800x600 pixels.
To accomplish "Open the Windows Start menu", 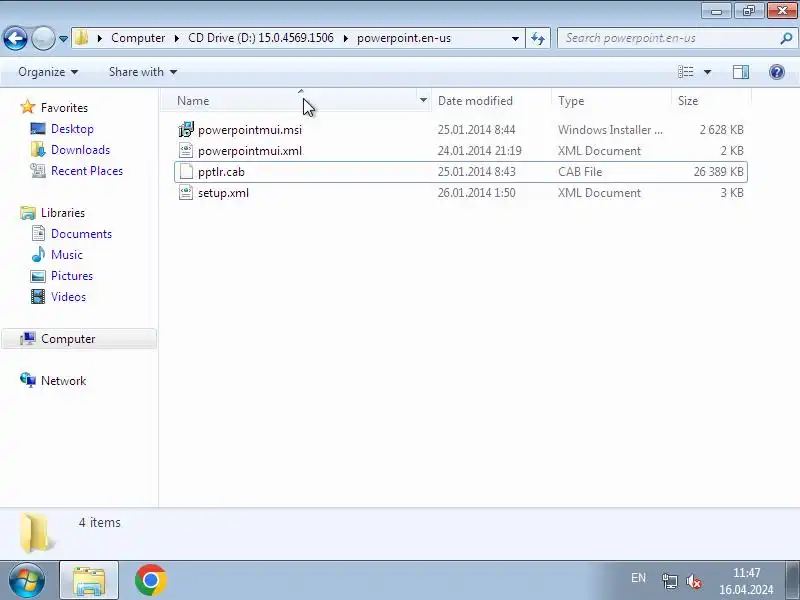I will pos(26,580).
